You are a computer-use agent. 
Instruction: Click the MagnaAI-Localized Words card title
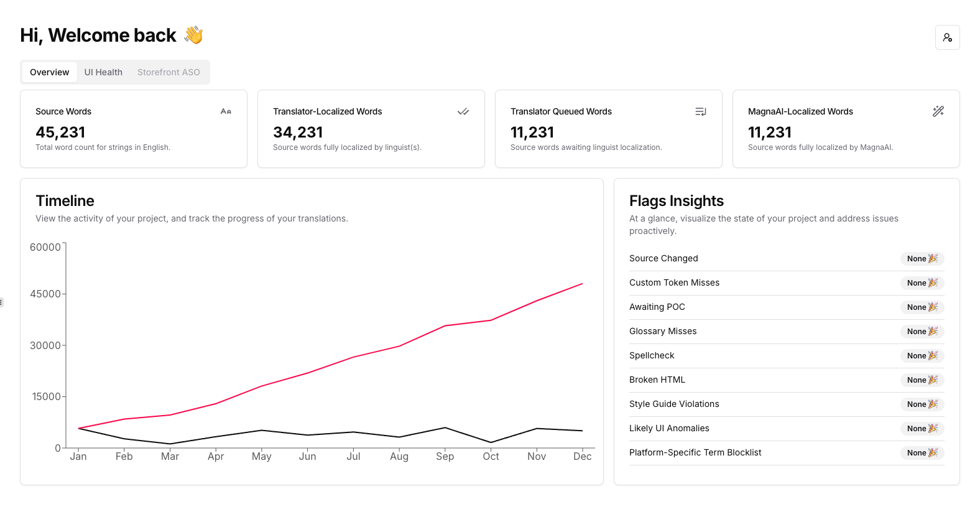click(x=800, y=111)
